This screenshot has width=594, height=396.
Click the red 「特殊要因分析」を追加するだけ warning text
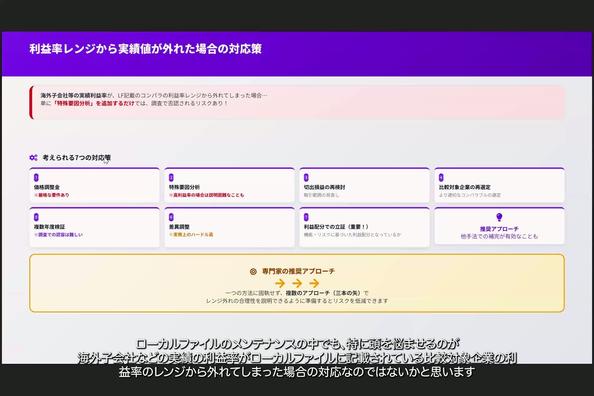(x=94, y=103)
